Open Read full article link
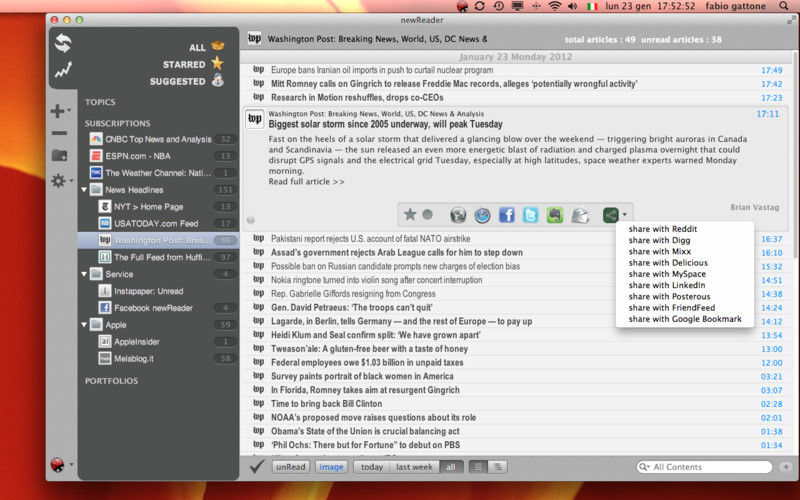800x500 pixels. point(306,182)
